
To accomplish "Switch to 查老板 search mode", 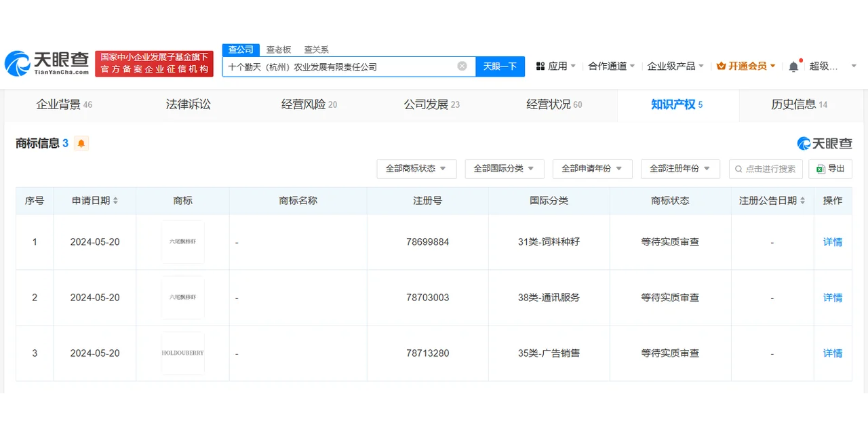I will coord(278,50).
